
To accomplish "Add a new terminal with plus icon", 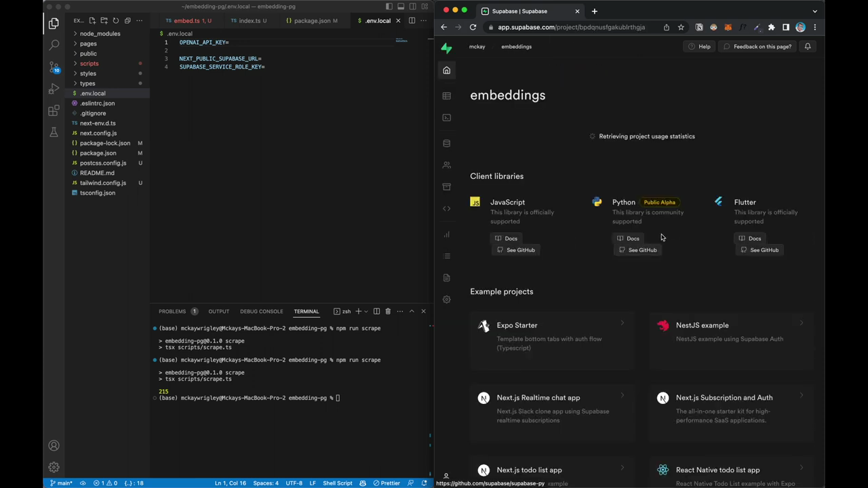I will click(358, 311).
